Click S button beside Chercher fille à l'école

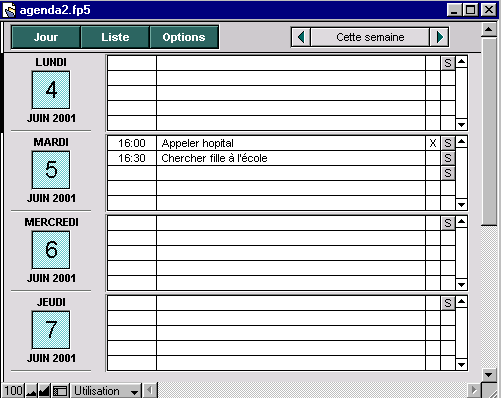click(x=448, y=158)
